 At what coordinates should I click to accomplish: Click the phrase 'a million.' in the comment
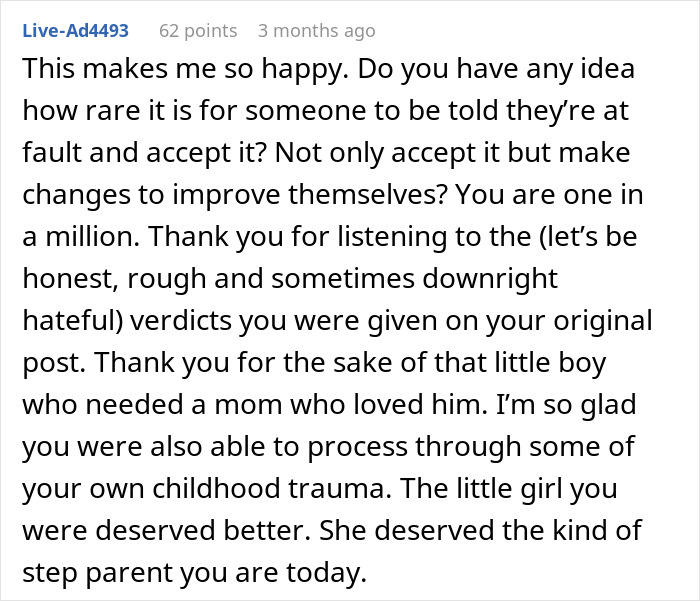coord(81,237)
